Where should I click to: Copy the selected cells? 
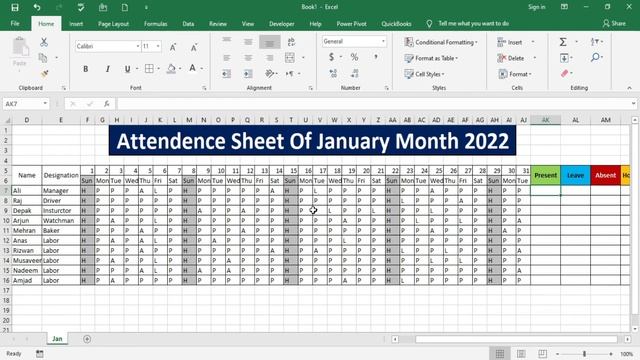point(43,58)
